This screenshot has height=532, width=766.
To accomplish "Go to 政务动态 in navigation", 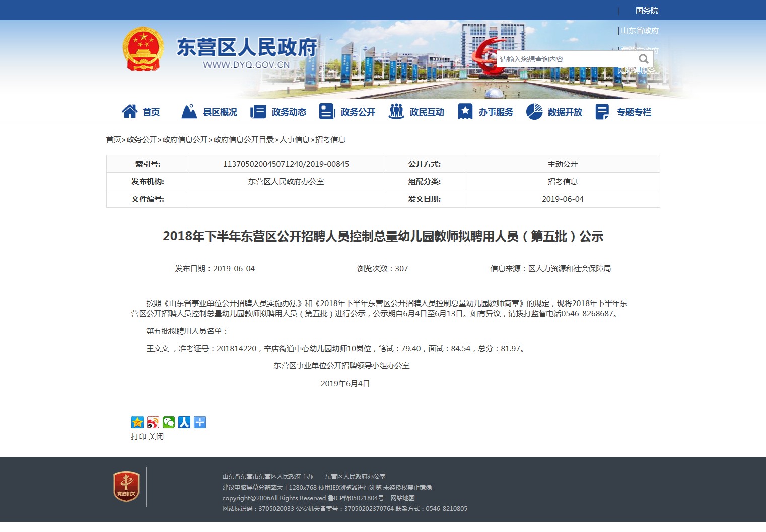I will 278,112.
